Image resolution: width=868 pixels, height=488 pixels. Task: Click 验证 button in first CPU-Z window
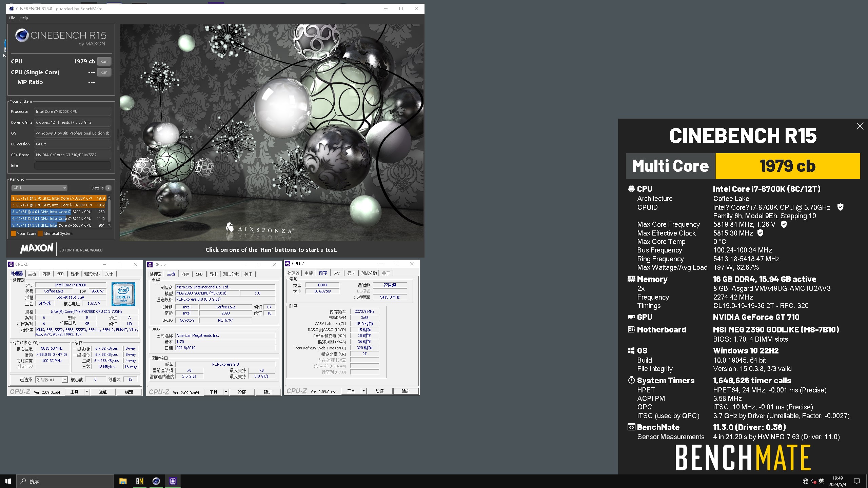[103, 392]
